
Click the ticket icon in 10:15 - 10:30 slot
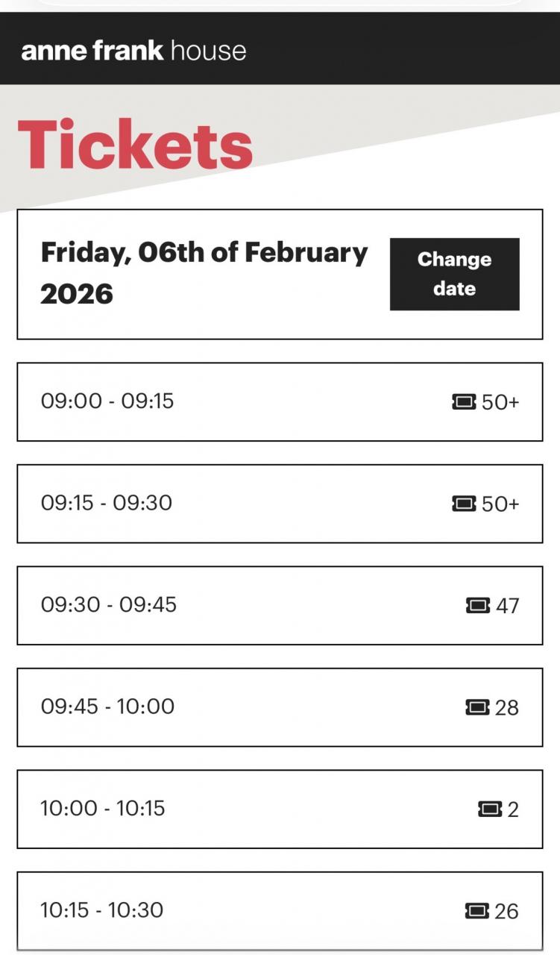[476, 910]
